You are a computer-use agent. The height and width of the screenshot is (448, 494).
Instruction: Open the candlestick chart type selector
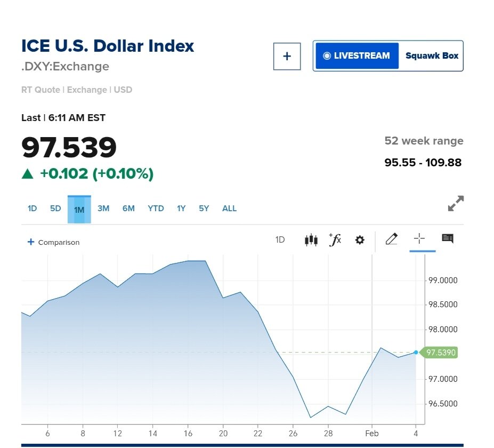pyautogui.click(x=311, y=240)
